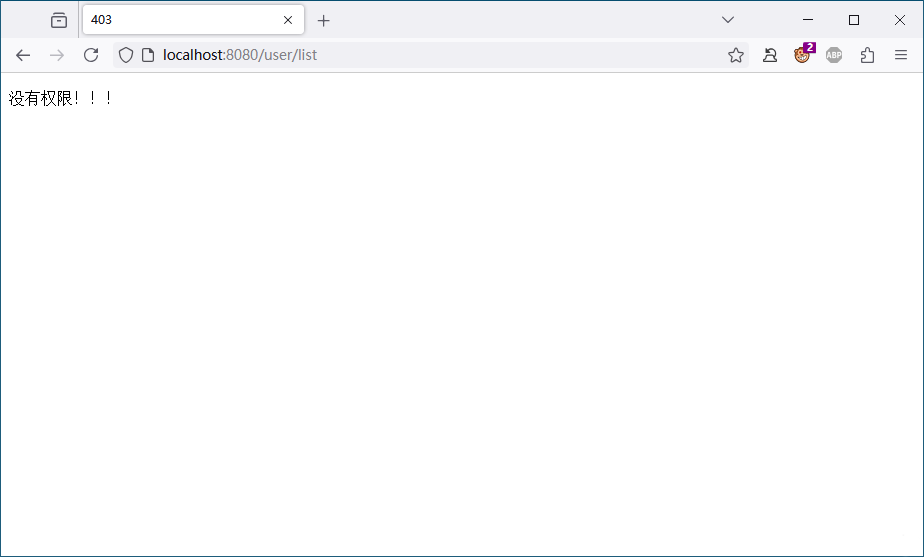Screen dimensions: 924x557
Task: Open a new tab with plus button
Action: [323, 21]
